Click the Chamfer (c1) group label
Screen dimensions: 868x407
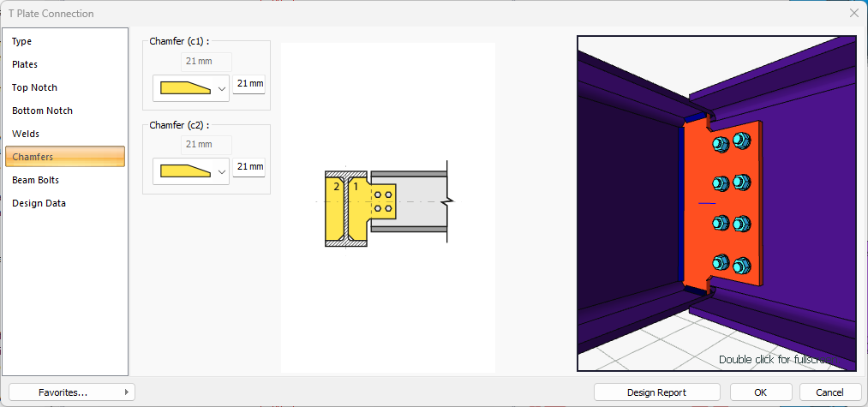pos(179,41)
